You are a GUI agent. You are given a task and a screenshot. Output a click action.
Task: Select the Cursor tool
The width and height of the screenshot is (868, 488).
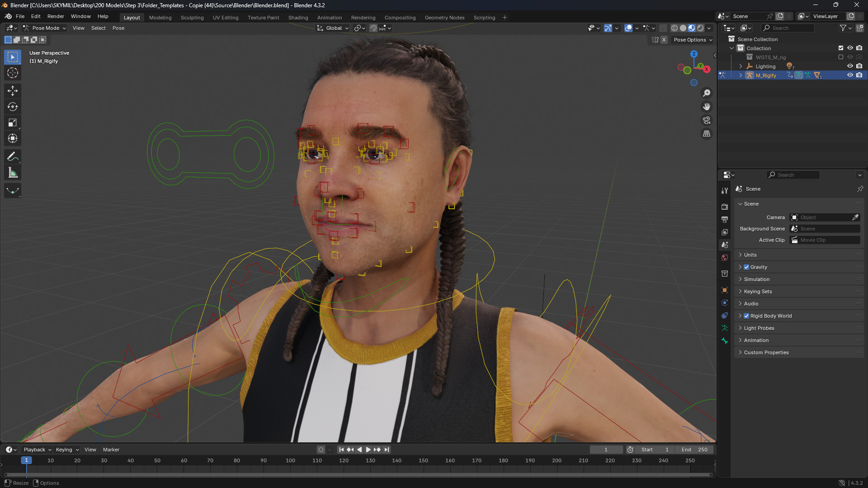pyautogui.click(x=13, y=73)
